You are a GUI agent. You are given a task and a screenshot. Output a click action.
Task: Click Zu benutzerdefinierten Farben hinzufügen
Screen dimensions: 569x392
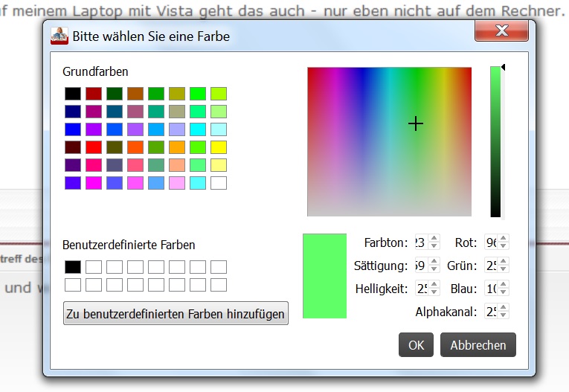[176, 313]
